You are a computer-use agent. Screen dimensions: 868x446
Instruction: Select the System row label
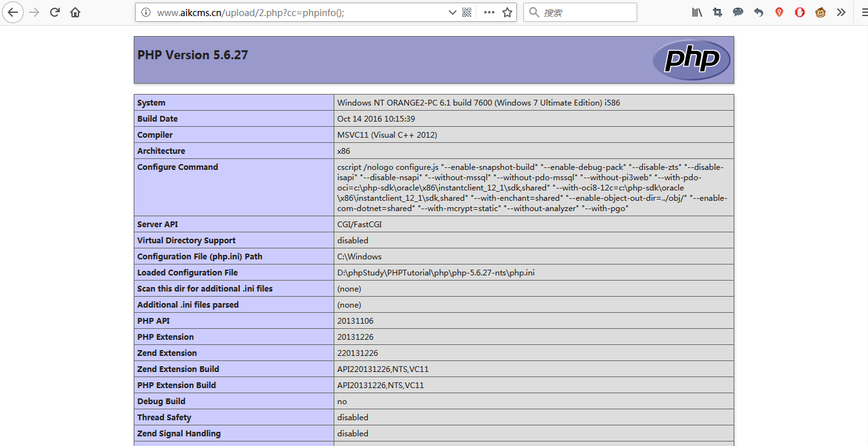151,103
